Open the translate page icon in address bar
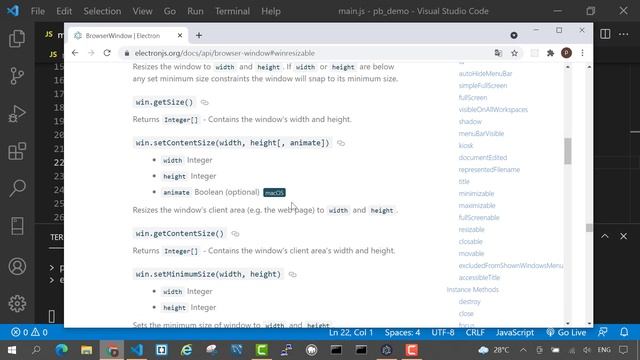 (498, 53)
